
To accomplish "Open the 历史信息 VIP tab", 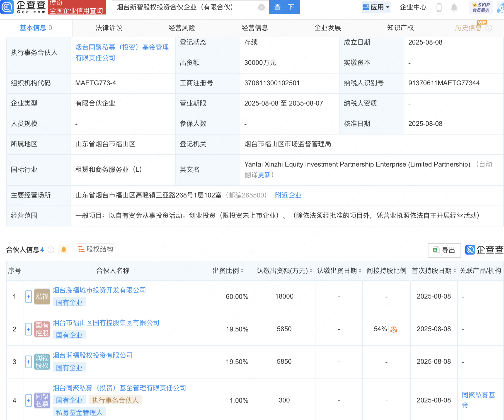I will point(468,28).
